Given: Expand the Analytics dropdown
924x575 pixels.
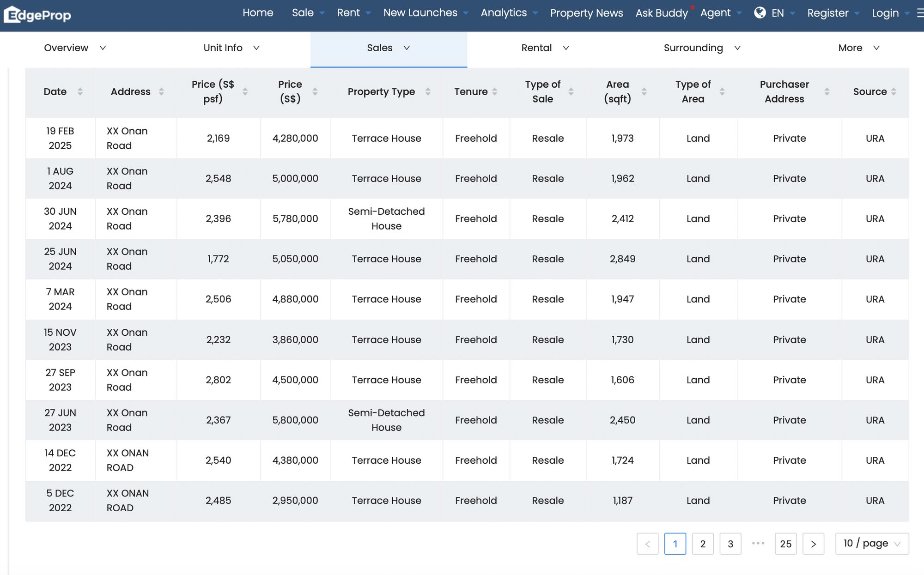Looking at the screenshot, I should tap(535, 13).
